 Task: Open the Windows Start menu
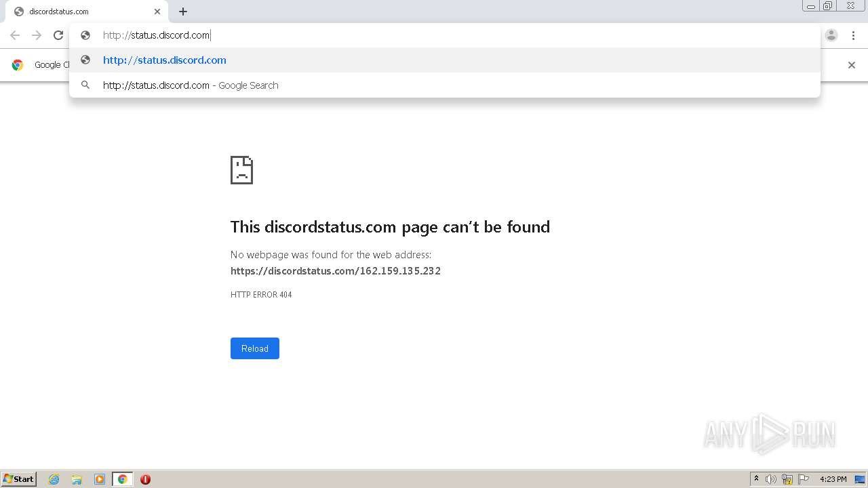(19, 479)
